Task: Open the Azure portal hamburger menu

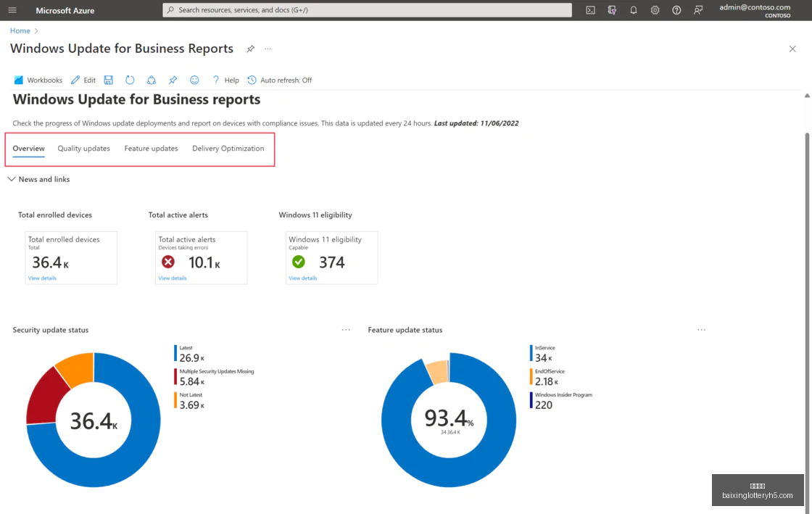Action: point(12,10)
